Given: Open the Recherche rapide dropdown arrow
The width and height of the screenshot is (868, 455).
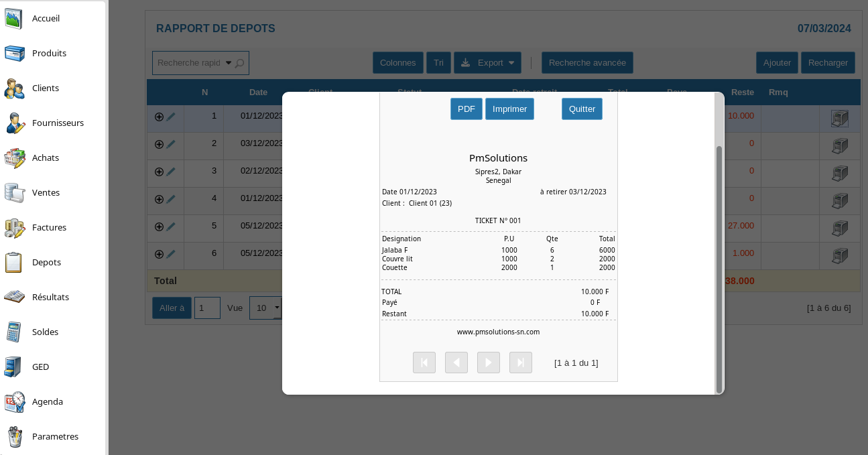Looking at the screenshot, I should [x=228, y=63].
